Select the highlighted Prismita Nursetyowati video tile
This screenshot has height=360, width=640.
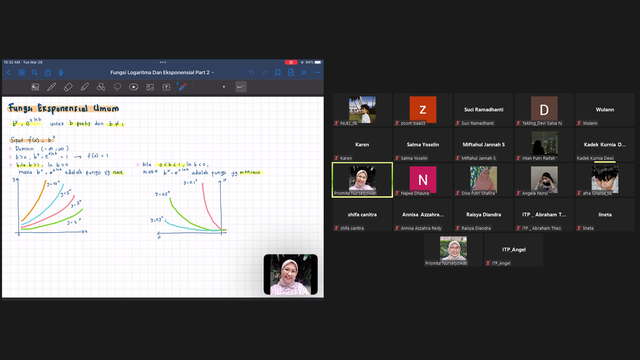[362, 180]
